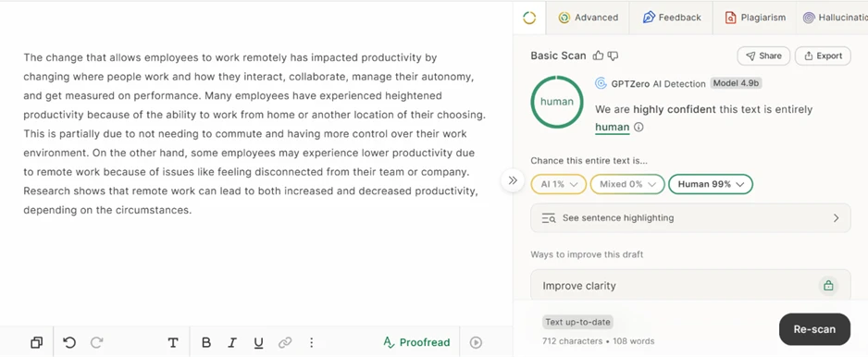868x357 pixels.
Task: Click the Plagiarism tab's document icon
Action: (x=731, y=18)
